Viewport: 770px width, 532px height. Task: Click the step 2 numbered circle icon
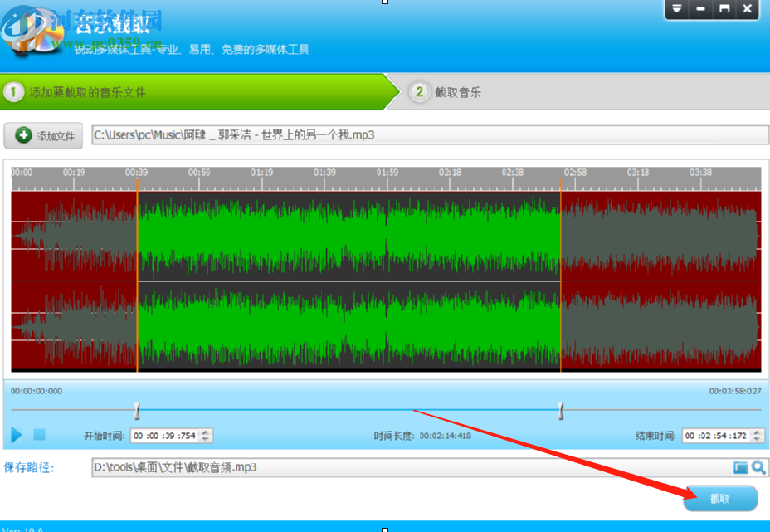[x=419, y=92]
